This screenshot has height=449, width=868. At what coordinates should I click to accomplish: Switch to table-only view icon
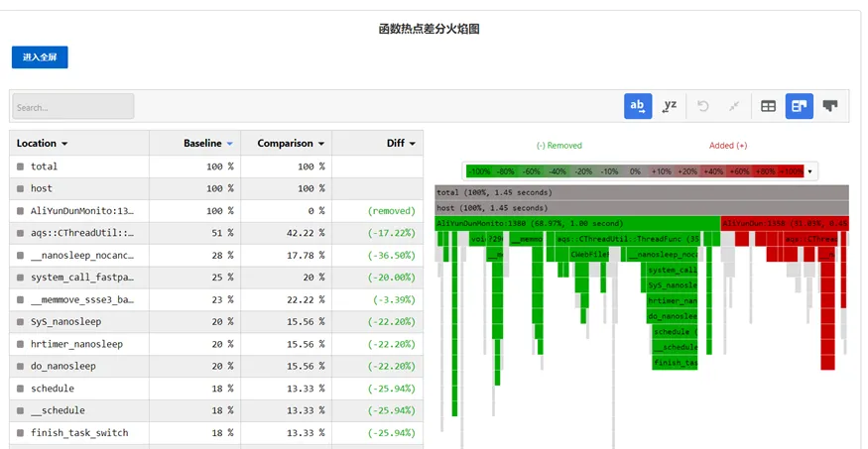(769, 106)
